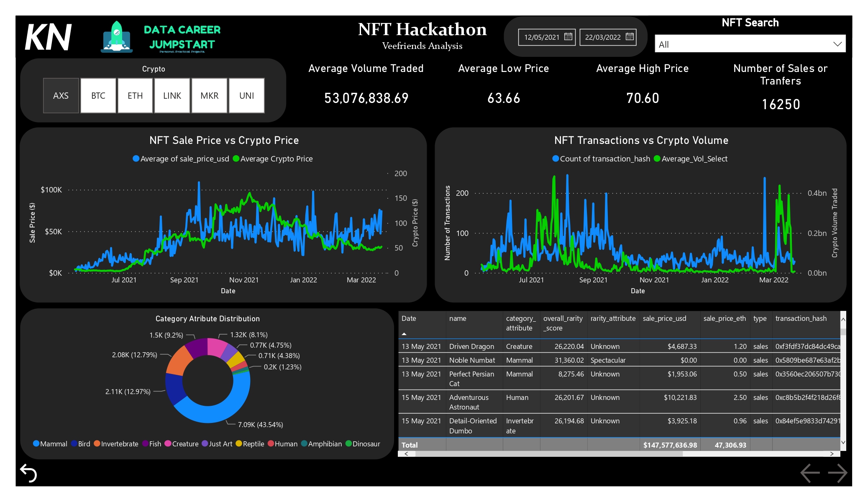The image size is (868, 502).
Task: Go to next page arrow
Action: tap(838, 473)
